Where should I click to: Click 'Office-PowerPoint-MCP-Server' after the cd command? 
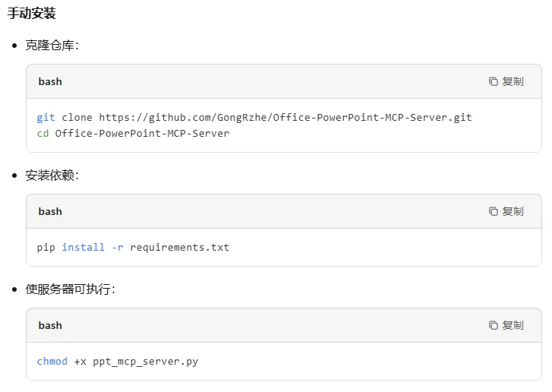[142, 134]
